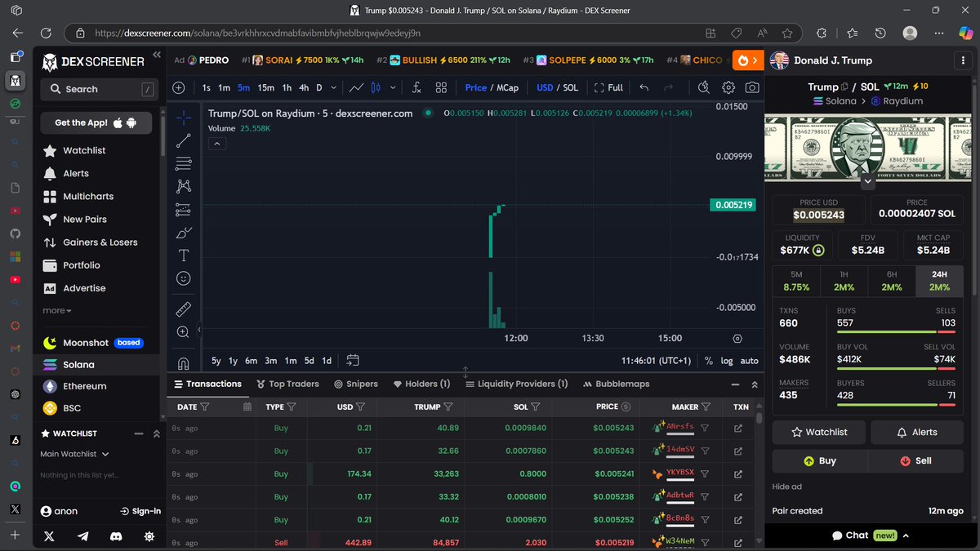
Task: Open the Alerts button in token panel
Action: pos(917,432)
